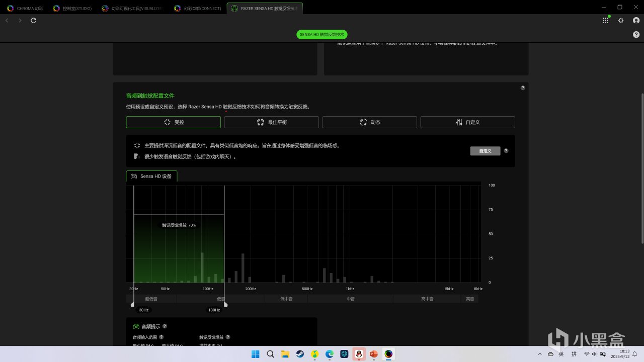Click the maximum frequency handle at 130Hz
Screen dimensions: 644x362
[x=225, y=304]
